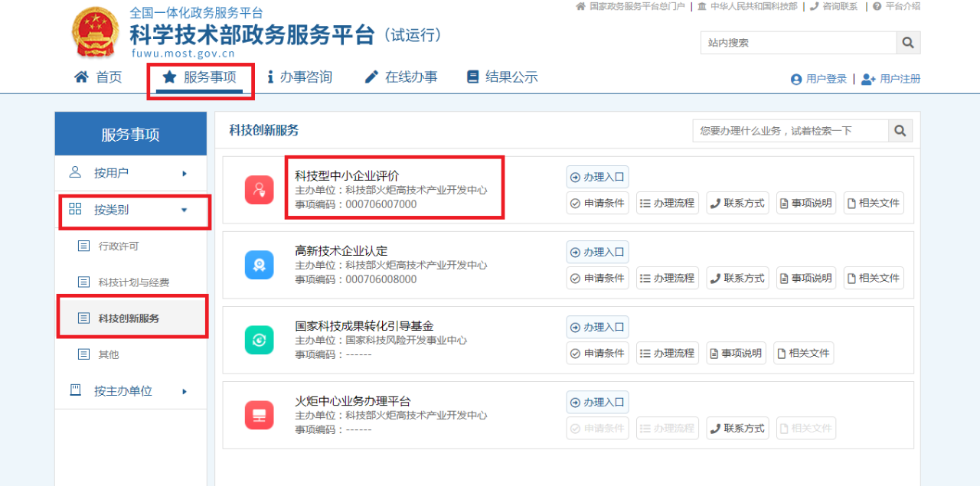Click the 按主办单位 icon in sidebar
Screen dimensions: 980x486
(x=75, y=390)
